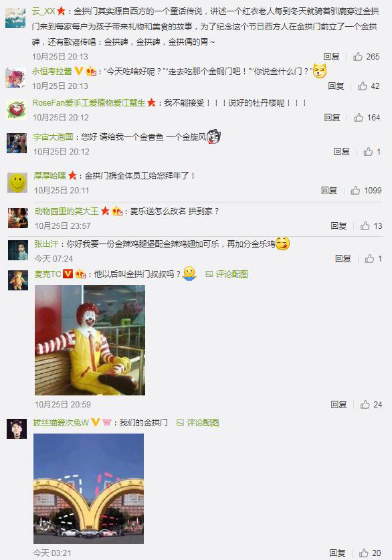The width and height of the screenshot is (392, 560).
Task: Reply to 云_XX's comment
Action: 331,56
